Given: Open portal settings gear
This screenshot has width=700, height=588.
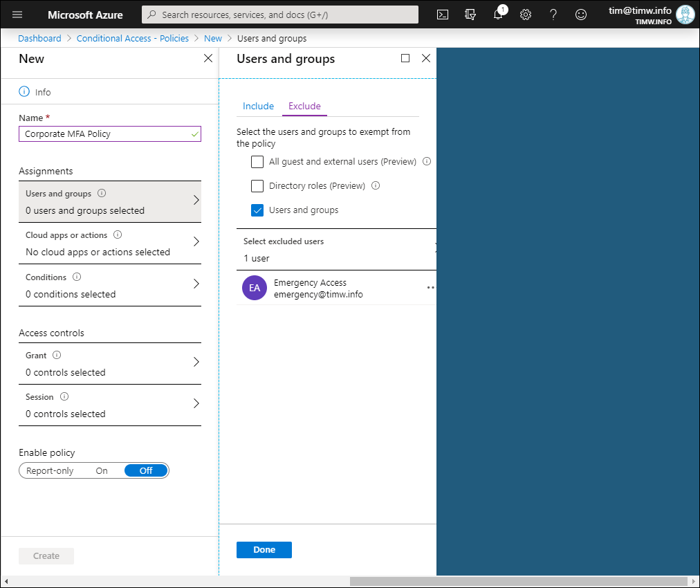Looking at the screenshot, I should (526, 15).
